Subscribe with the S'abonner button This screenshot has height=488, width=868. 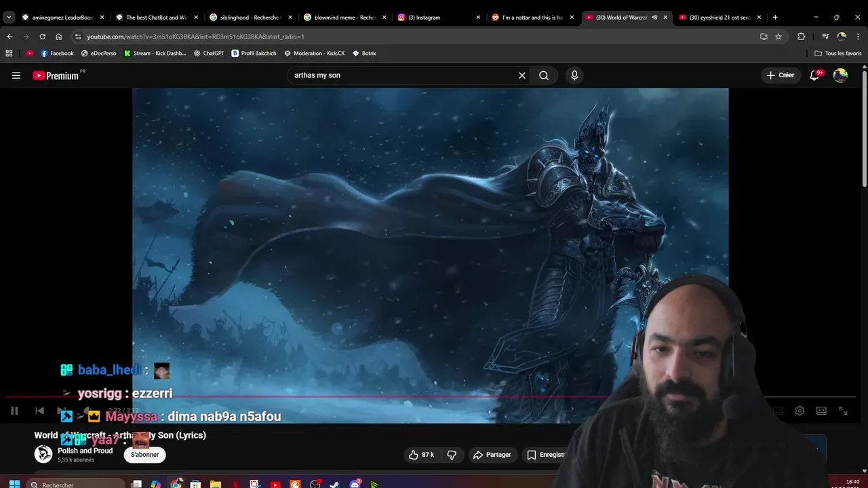coord(144,455)
